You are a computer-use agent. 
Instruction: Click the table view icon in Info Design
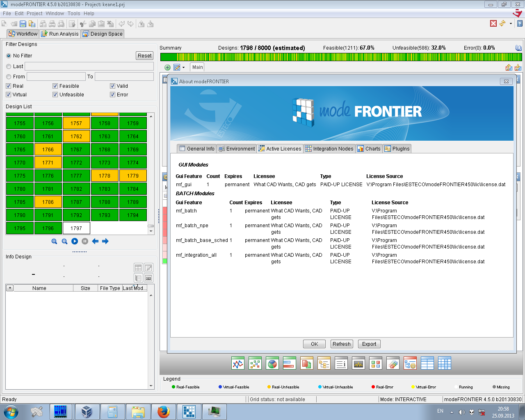[138, 268]
